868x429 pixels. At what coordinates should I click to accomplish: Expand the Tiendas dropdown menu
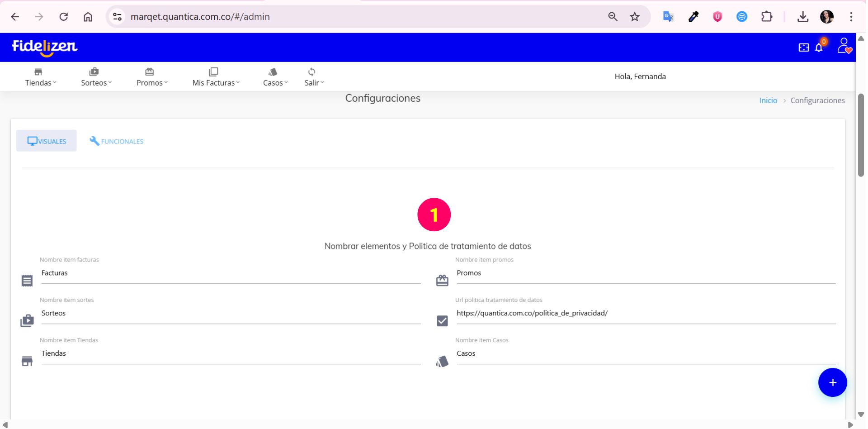coord(41,77)
